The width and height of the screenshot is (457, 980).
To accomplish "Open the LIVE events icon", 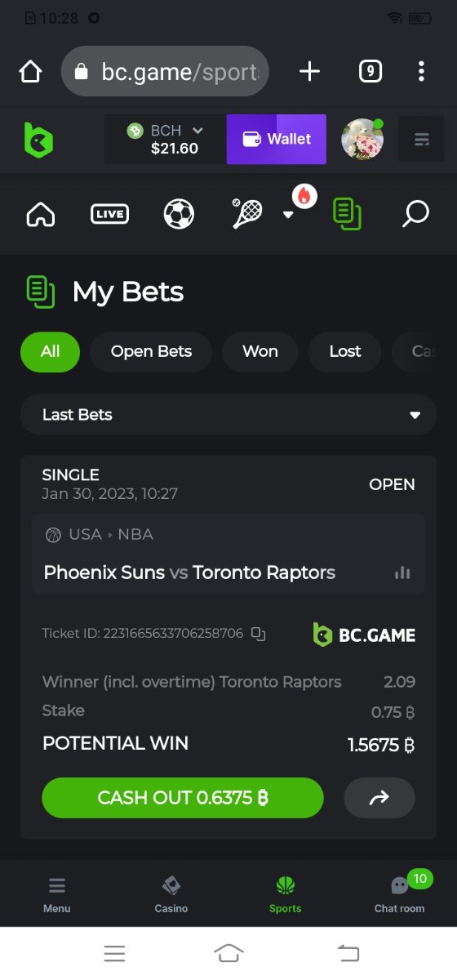I will (x=109, y=215).
